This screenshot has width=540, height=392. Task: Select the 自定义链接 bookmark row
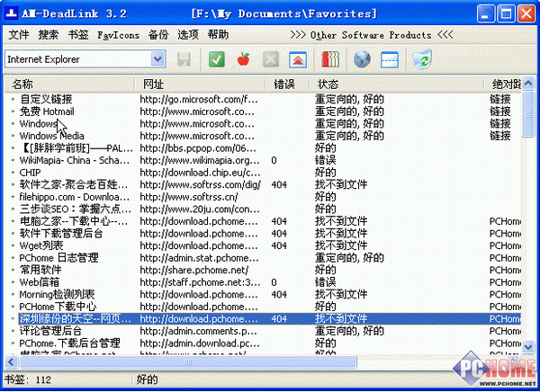pos(263,100)
